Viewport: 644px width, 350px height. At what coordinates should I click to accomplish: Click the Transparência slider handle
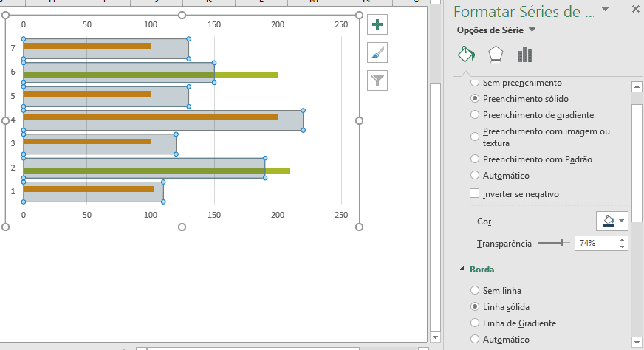pos(561,243)
